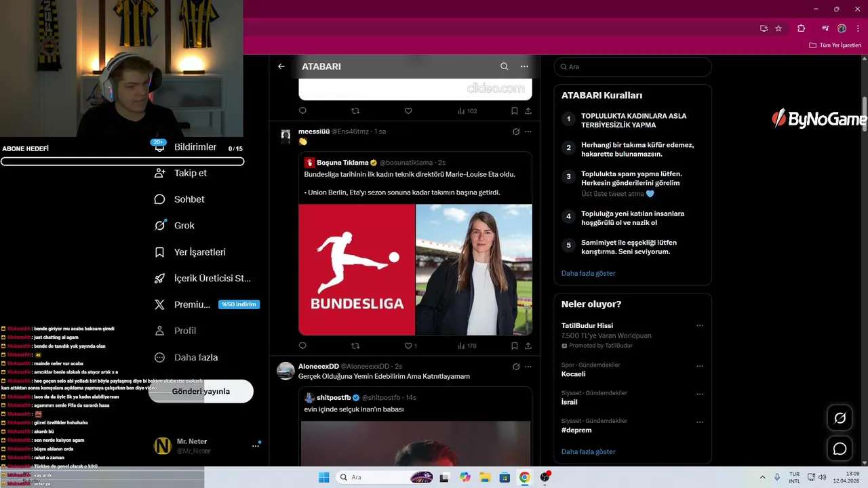The height and width of the screenshot is (488, 868).
Task: Open Bildirimler notifications
Action: 186,147
